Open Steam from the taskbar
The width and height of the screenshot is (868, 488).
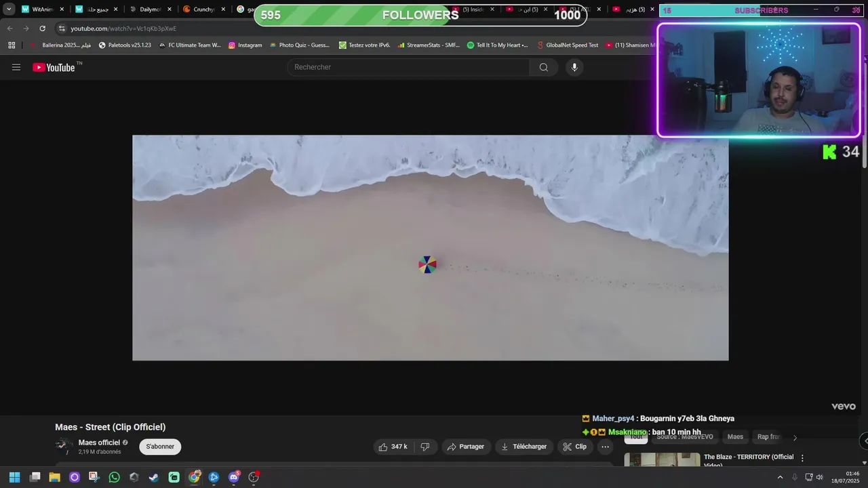tap(154, 477)
